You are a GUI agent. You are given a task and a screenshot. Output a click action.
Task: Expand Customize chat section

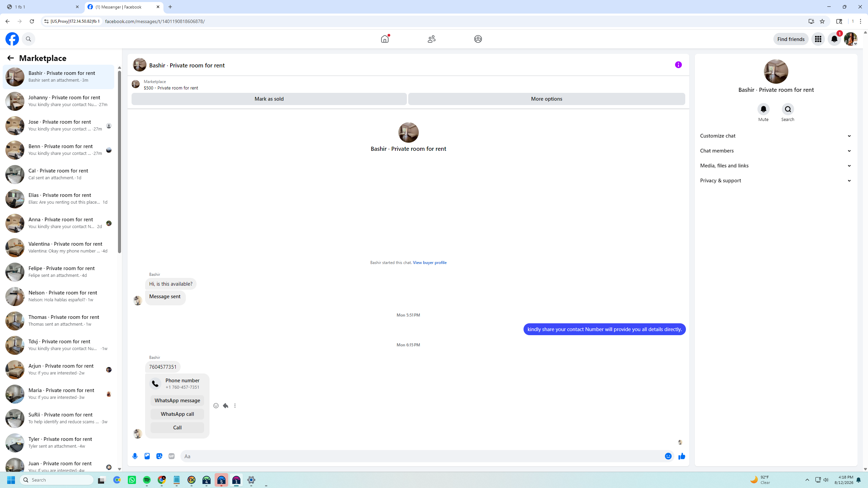pyautogui.click(x=776, y=136)
